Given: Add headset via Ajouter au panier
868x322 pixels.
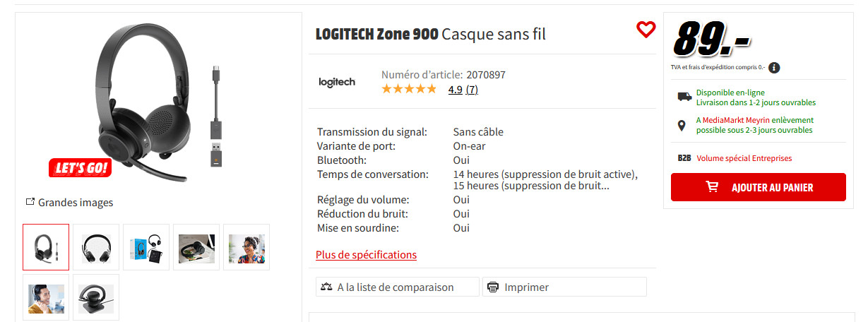Looking at the screenshot, I should (x=758, y=187).
